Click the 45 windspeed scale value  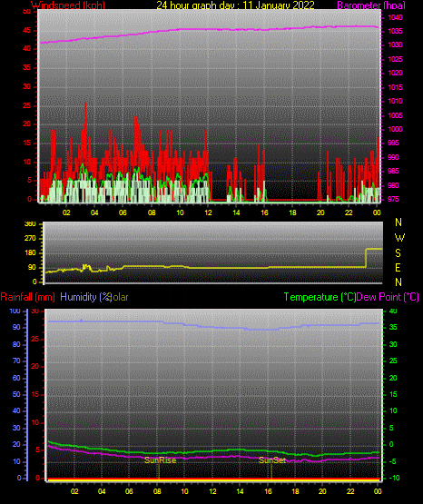(27, 31)
